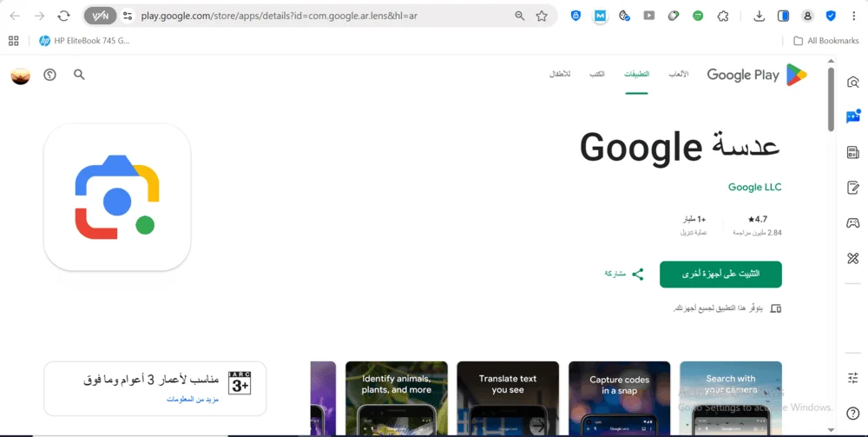This screenshot has height=437, width=868.
Task: Open the 'Translate text you see' screenshot
Action: pos(508,398)
